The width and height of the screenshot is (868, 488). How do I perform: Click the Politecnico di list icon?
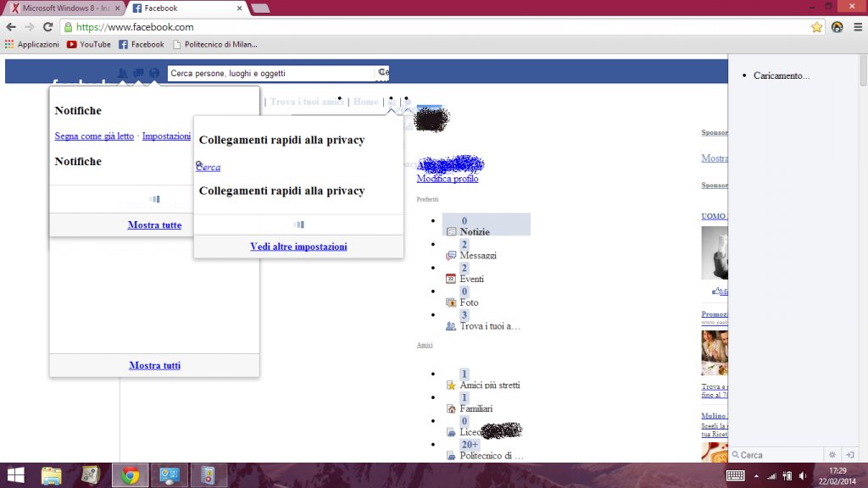pyautogui.click(x=451, y=456)
